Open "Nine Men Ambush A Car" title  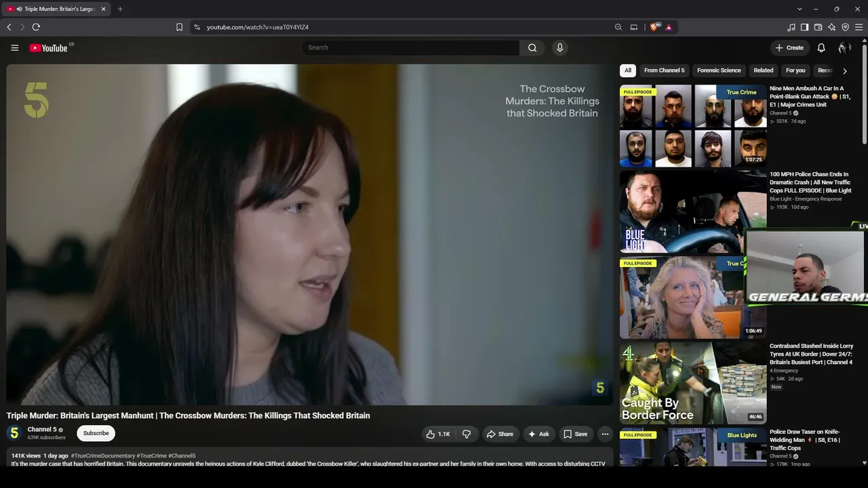point(810,96)
